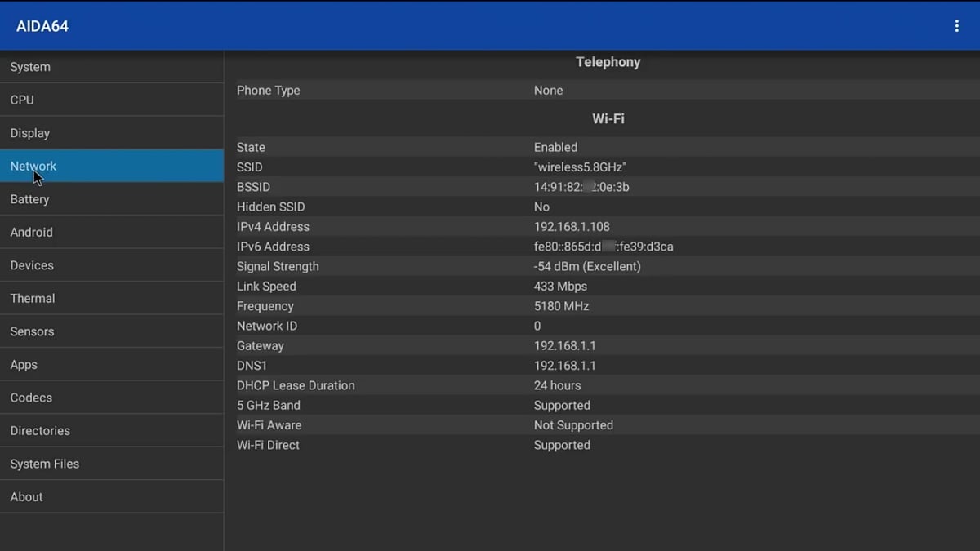Open the Sensors page

(112, 331)
